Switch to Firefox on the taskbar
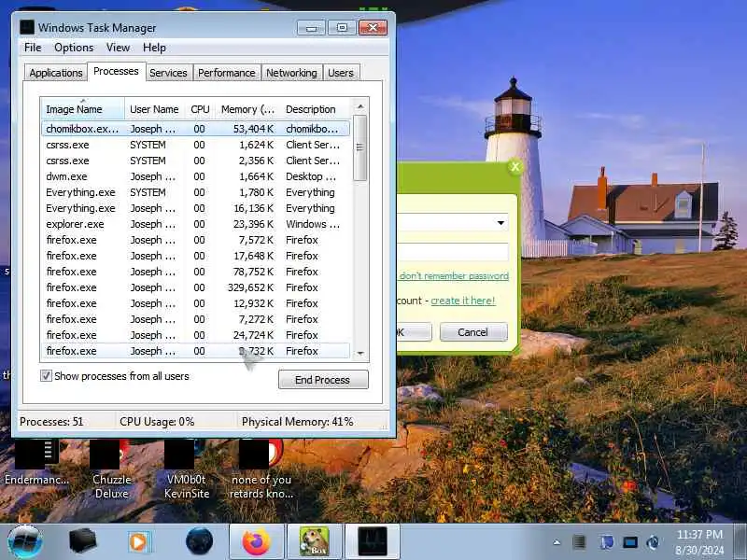Viewport: 747px width, 560px height. click(x=257, y=542)
